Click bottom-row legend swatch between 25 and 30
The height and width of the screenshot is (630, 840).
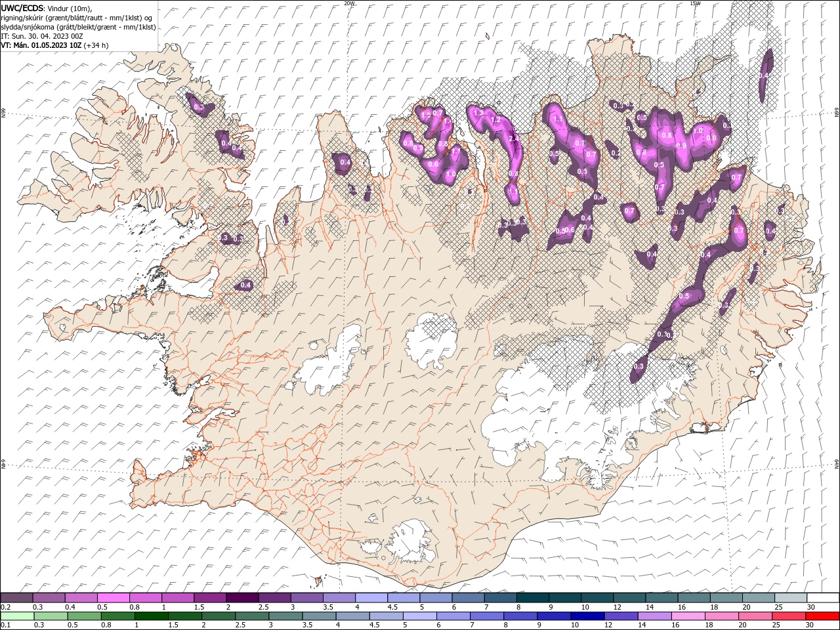(787, 616)
